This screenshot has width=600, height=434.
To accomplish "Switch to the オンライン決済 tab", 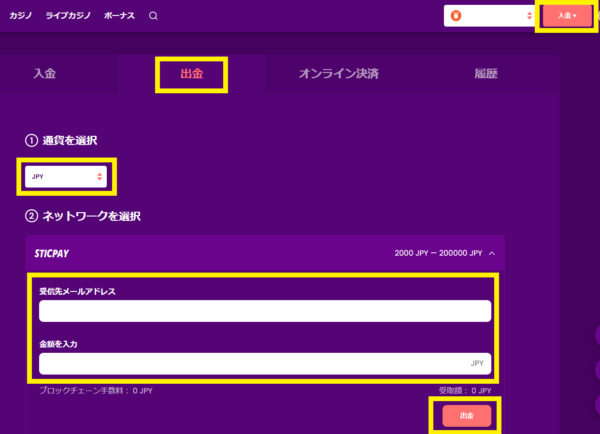I will click(x=338, y=74).
